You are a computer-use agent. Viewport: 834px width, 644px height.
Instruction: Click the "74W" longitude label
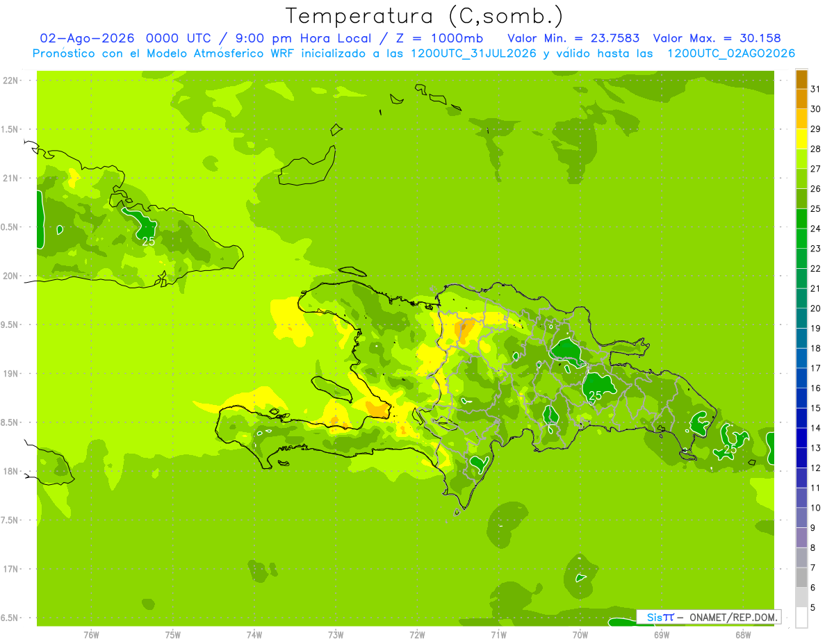click(254, 635)
